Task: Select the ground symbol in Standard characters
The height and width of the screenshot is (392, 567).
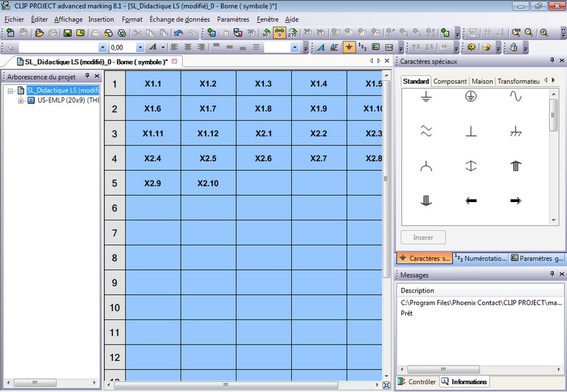Action: [x=426, y=96]
